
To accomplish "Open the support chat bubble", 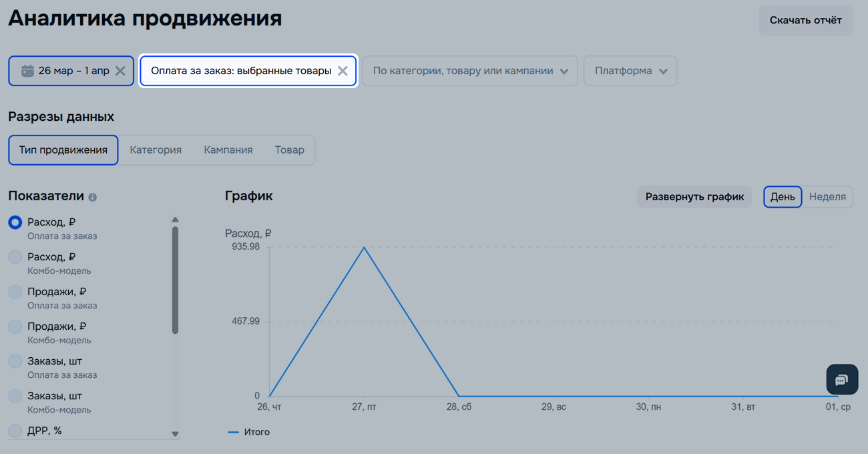I will [x=842, y=379].
